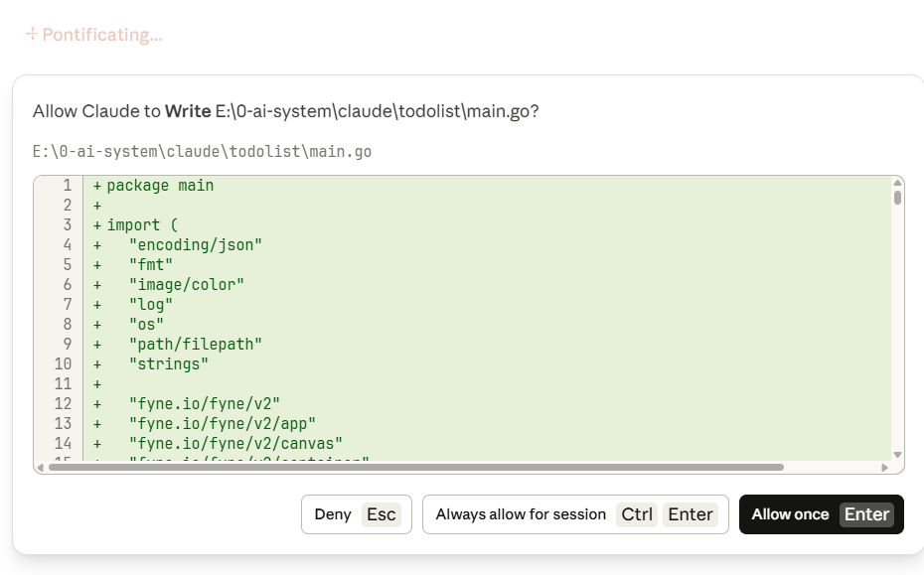Choose Always allow for session
Viewport: 924px width, 575px height.
(575, 514)
